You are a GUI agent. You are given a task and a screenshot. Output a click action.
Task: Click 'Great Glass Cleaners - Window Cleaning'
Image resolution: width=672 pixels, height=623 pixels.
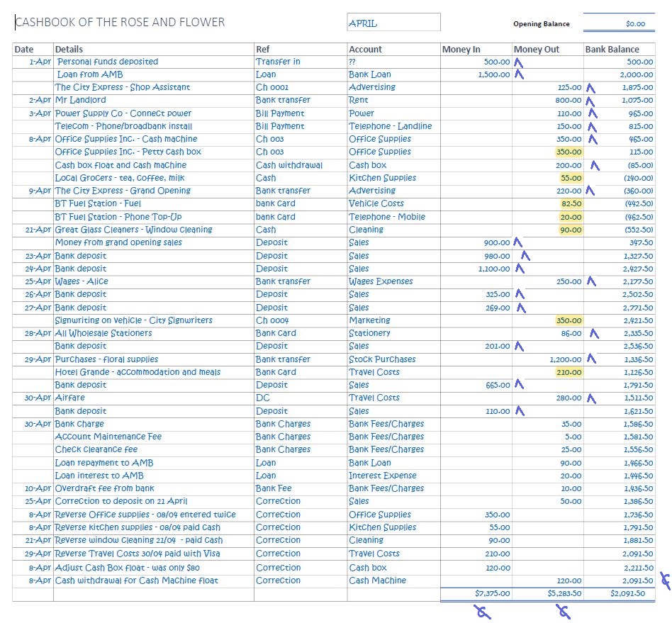(x=133, y=230)
